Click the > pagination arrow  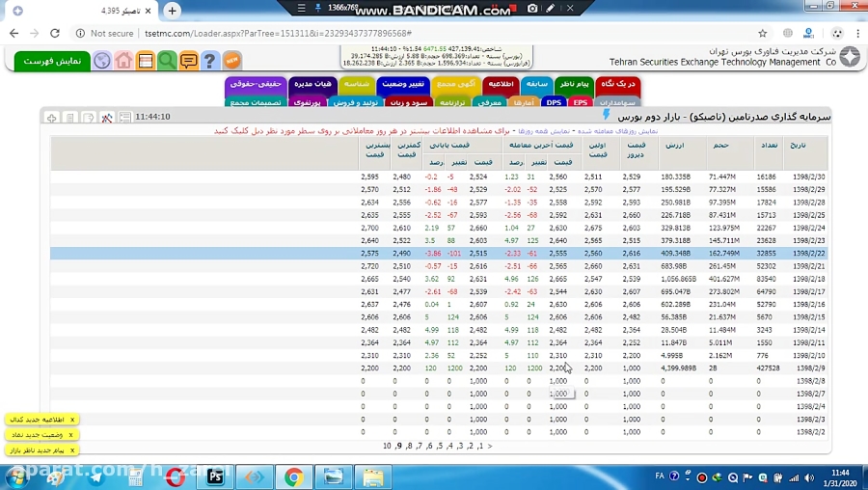(490, 446)
